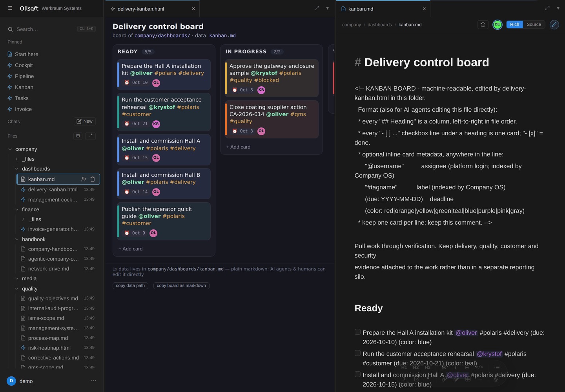Open the dropdown arrow in delivery-kanban.html pane
Image resolution: width=565 pixels, height=392 pixels.
pos(328,8)
